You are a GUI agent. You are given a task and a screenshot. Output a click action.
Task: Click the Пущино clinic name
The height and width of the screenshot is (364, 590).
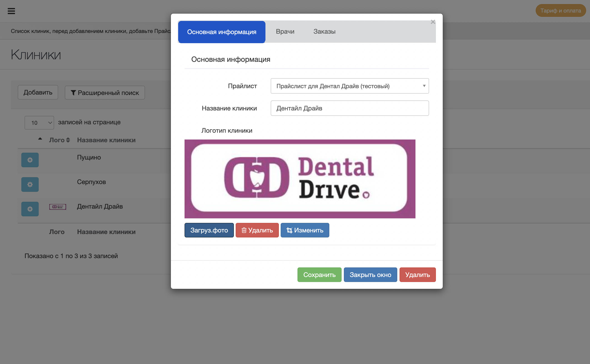[x=89, y=157]
